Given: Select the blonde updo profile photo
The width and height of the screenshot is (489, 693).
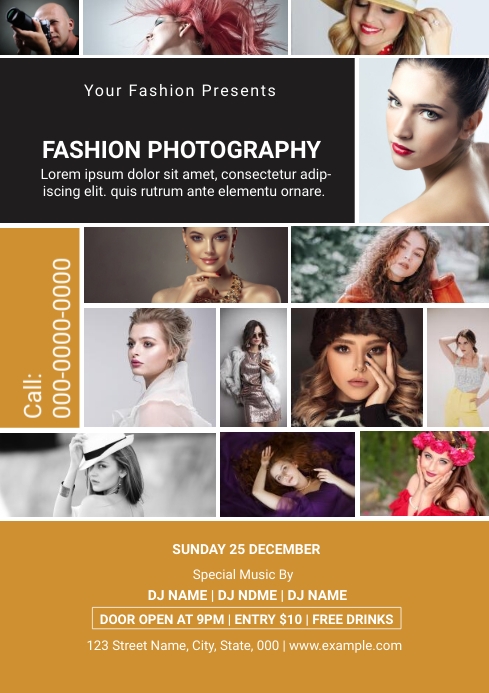Looking at the screenshot, I should [150, 367].
